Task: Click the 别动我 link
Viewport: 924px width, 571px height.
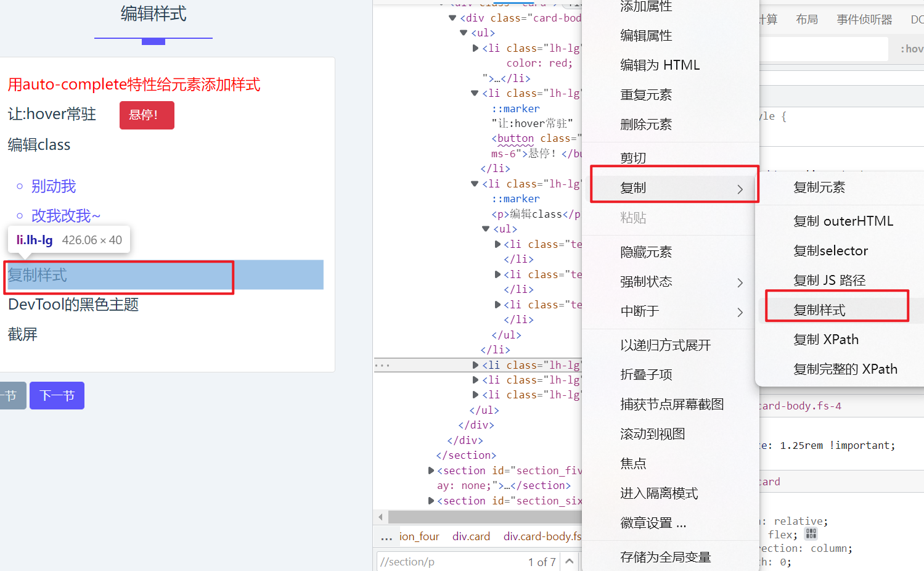Action: pos(54,186)
